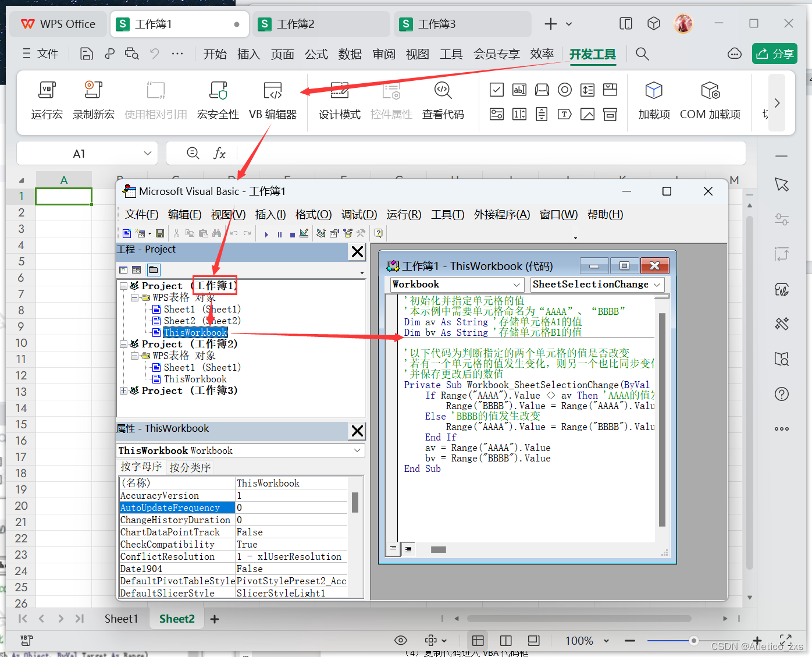Viewport: 812px width, 657px height.
Task: Switch to page layout view in status bar
Action: point(533,641)
